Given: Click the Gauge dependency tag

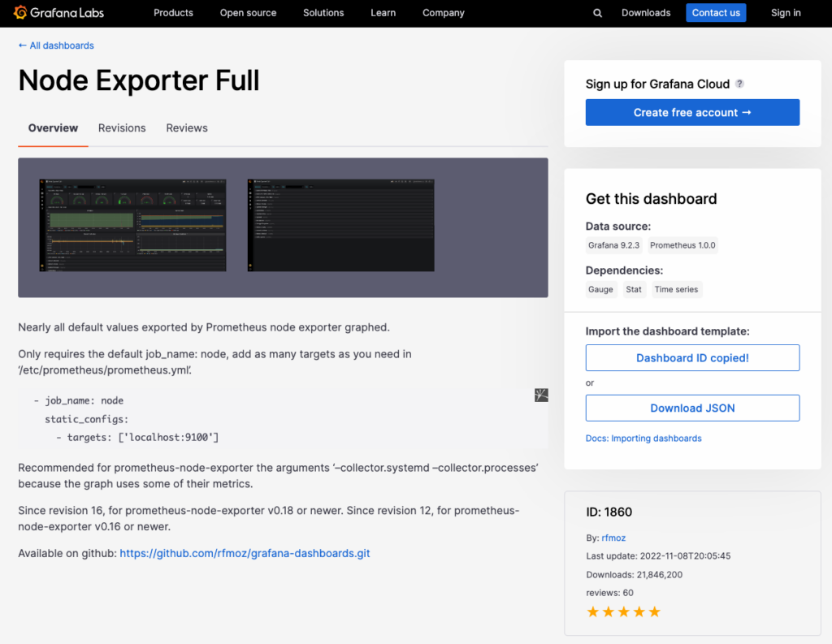Looking at the screenshot, I should (x=600, y=289).
